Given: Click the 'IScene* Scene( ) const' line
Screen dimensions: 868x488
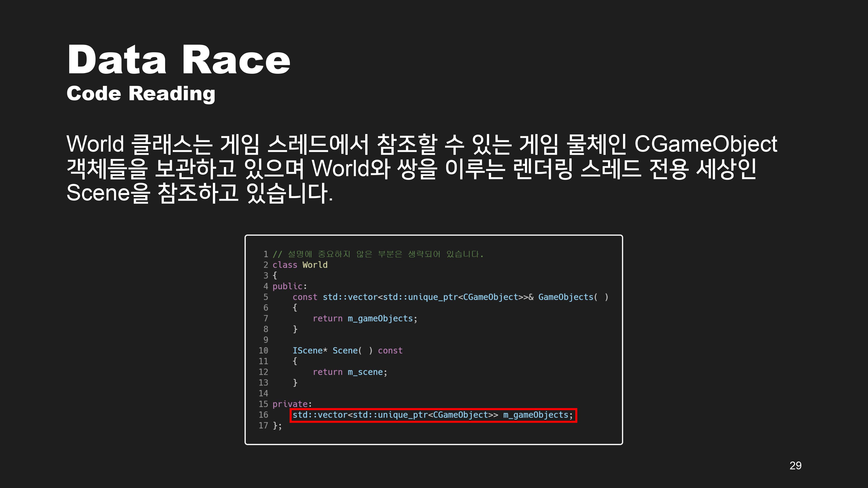Looking at the screenshot, I should pos(347,350).
